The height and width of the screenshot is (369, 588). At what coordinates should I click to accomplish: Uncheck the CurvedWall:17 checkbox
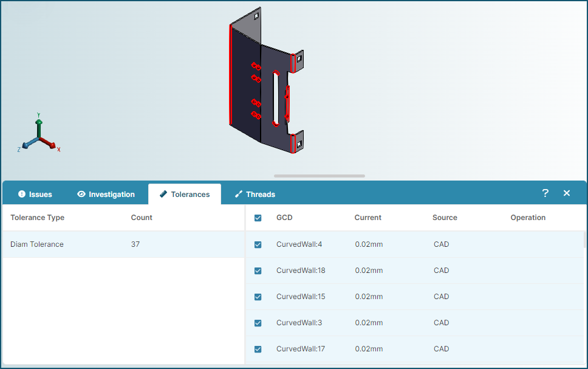(x=258, y=349)
